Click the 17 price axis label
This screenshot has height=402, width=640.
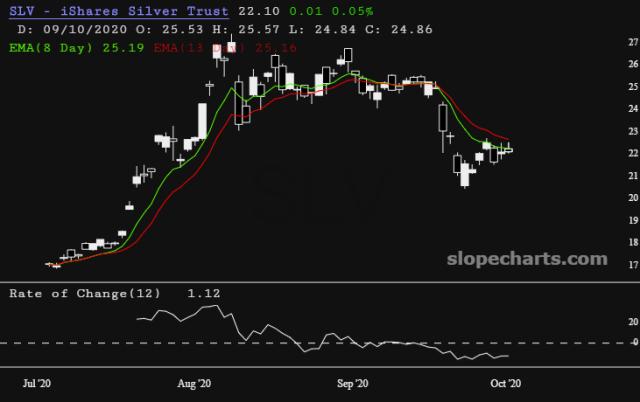pos(633,265)
